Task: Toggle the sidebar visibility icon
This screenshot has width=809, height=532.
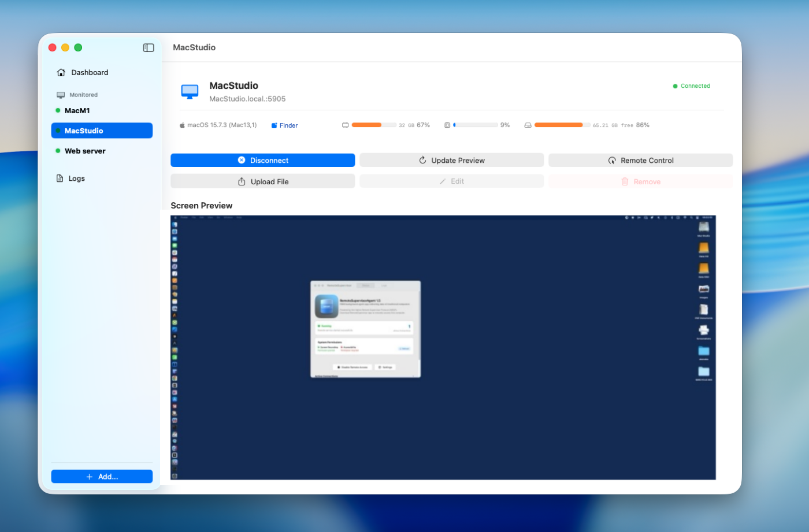Action: [x=149, y=48]
